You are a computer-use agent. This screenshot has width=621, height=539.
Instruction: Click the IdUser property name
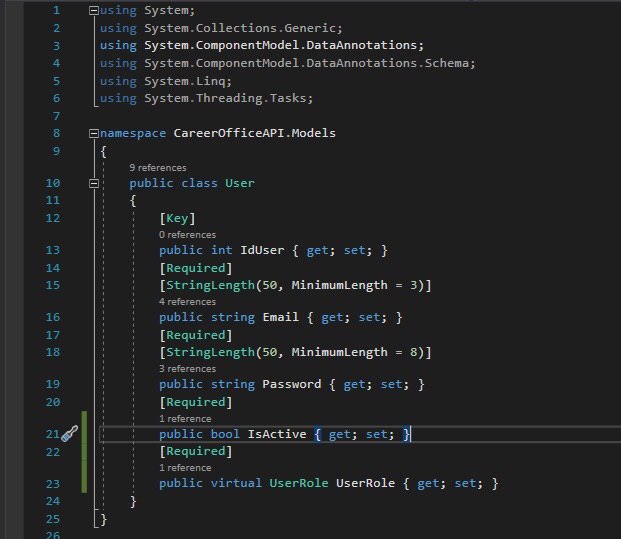[262, 250]
